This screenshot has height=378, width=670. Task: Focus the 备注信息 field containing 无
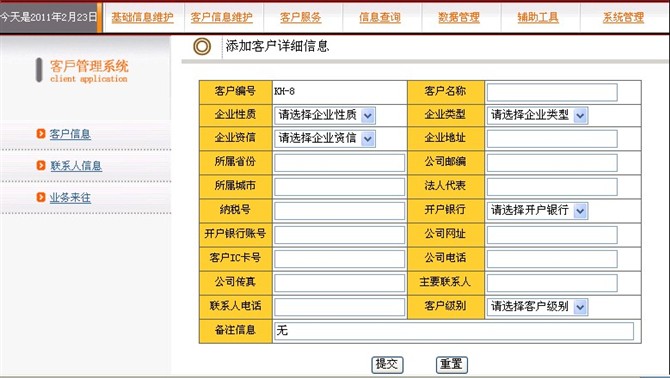[454, 331]
